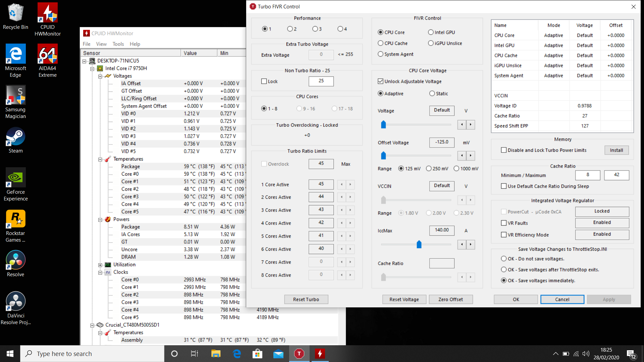Open Microsoft Store from the taskbar
644x362 pixels.
point(257,354)
